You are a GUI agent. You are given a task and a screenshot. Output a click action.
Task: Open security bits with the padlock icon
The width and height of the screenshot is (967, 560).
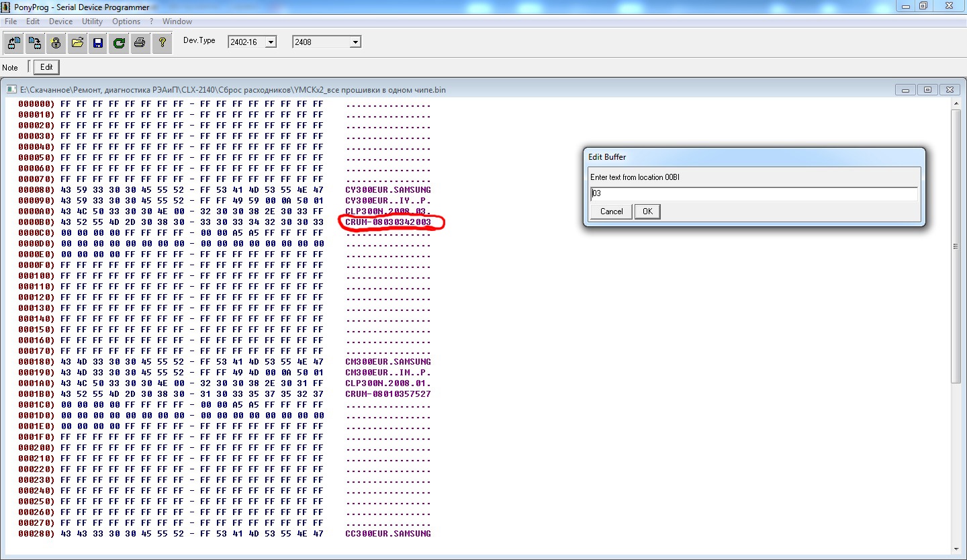pyautogui.click(x=56, y=43)
